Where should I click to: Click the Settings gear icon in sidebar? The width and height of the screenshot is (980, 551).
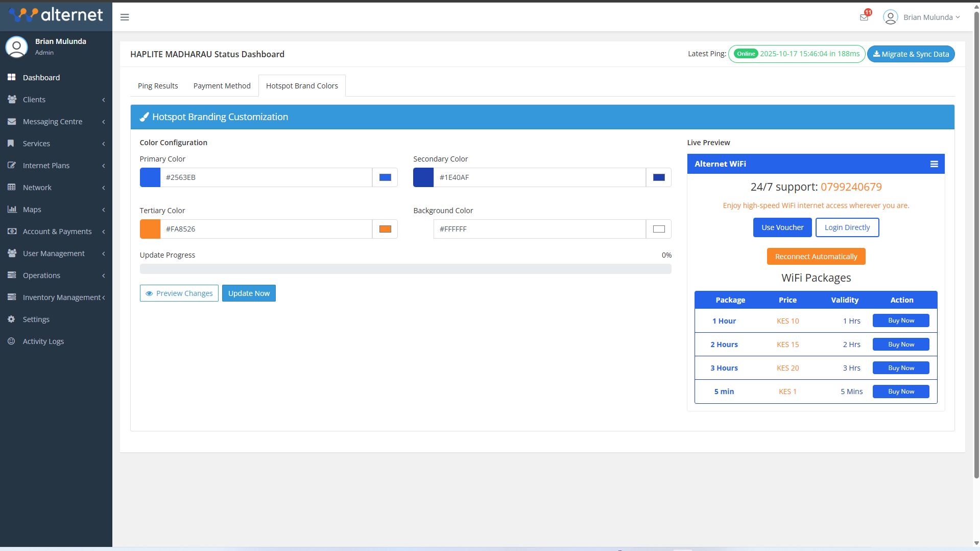(x=11, y=319)
